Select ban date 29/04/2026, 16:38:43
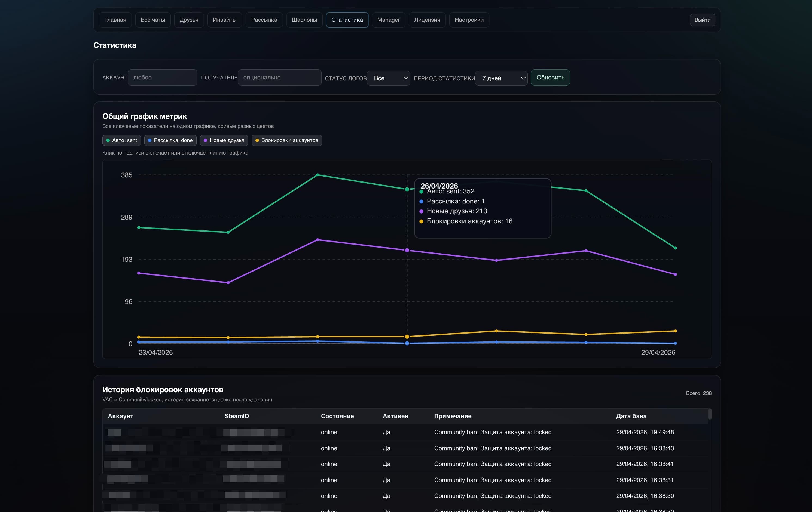The height and width of the screenshot is (512, 812). pyautogui.click(x=645, y=448)
